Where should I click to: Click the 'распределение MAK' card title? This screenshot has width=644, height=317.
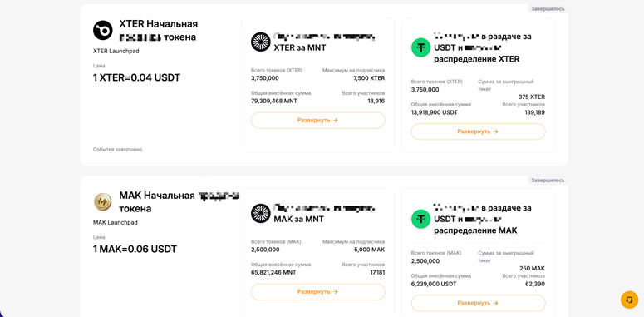click(475, 230)
